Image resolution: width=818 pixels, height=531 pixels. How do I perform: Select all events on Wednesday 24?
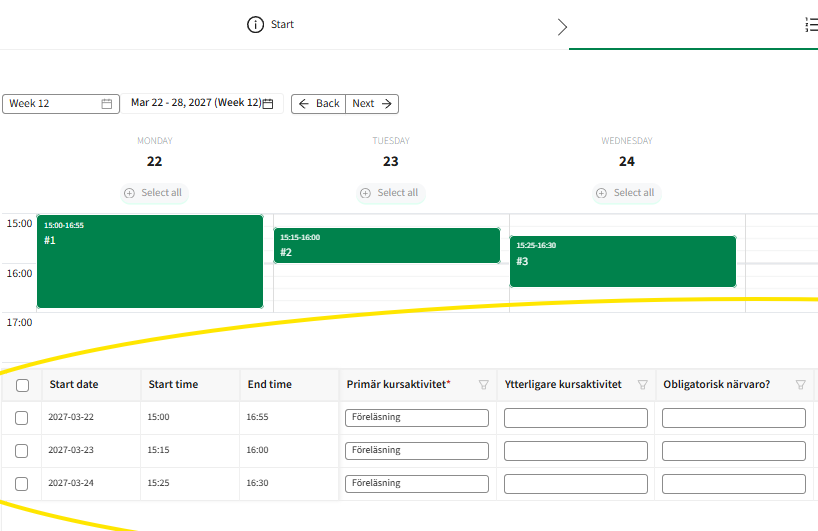pos(627,193)
